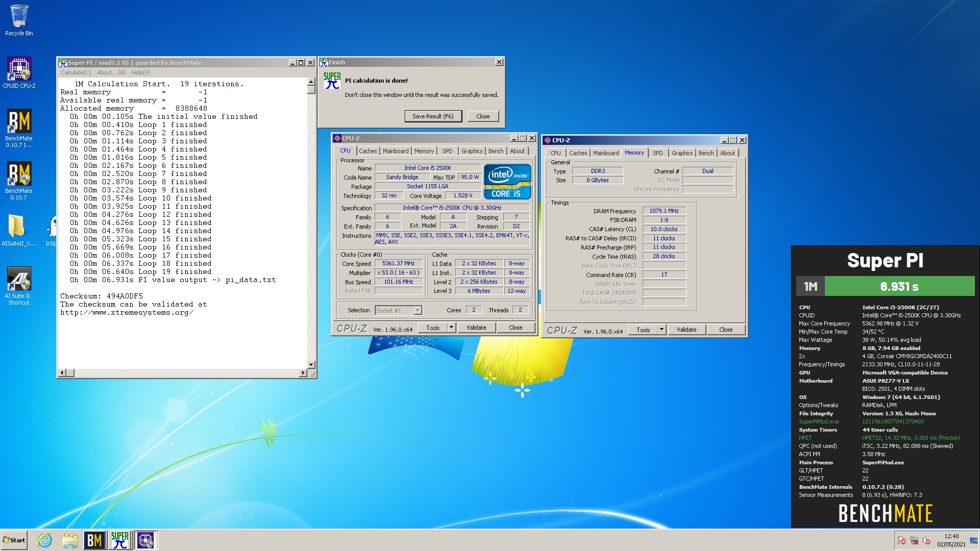Open SPD tab in right CPU-Z window
The height and width of the screenshot is (551, 980).
658,153
